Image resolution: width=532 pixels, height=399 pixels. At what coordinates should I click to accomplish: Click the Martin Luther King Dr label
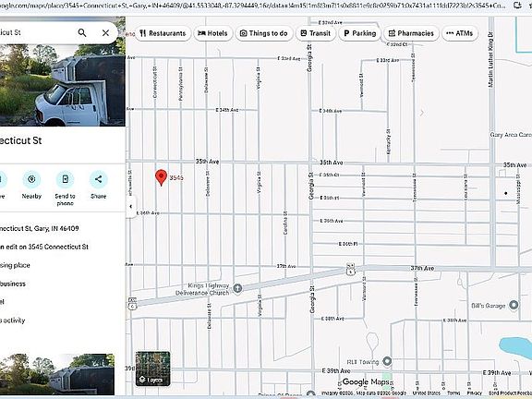tap(491, 59)
